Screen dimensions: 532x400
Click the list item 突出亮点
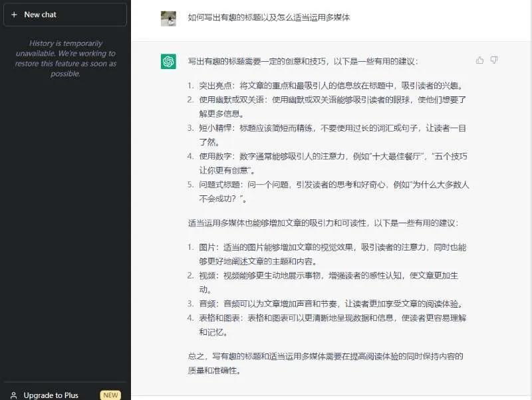point(331,86)
